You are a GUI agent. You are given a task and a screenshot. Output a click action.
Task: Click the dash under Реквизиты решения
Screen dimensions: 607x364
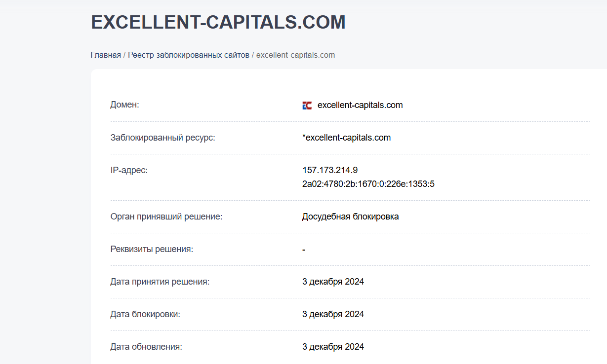303,249
